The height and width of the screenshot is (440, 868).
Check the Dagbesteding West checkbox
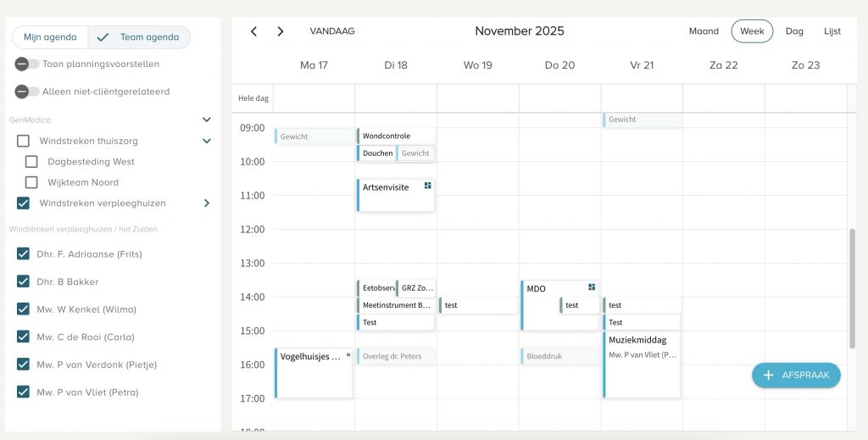coord(31,162)
